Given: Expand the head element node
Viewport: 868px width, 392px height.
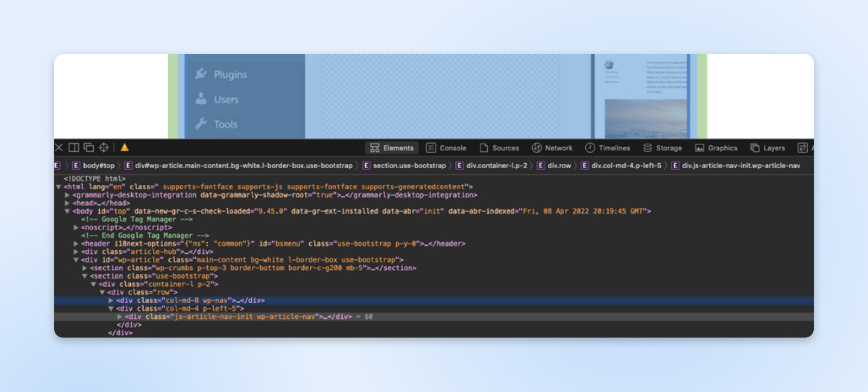Looking at the screenshot, I should tap(67, 203).
